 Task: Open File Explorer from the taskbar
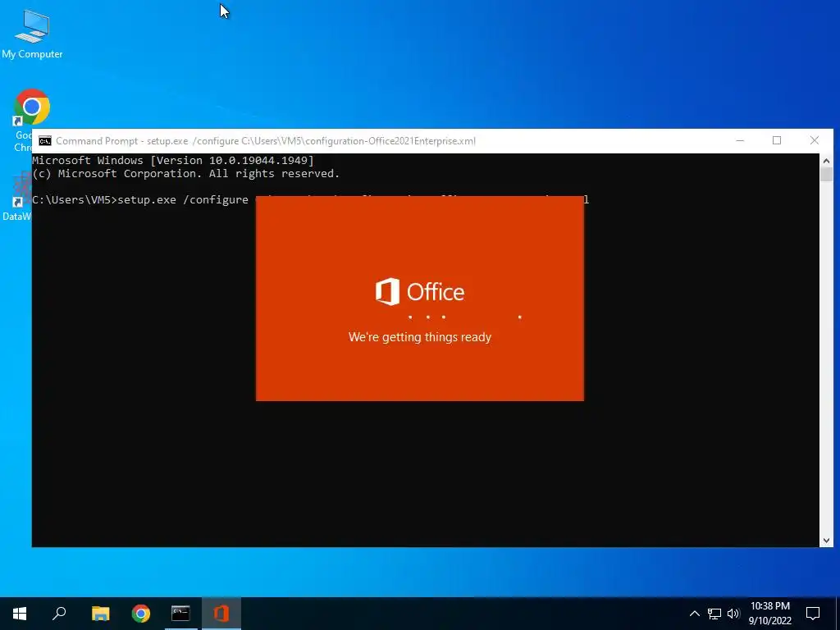point(100,614)
